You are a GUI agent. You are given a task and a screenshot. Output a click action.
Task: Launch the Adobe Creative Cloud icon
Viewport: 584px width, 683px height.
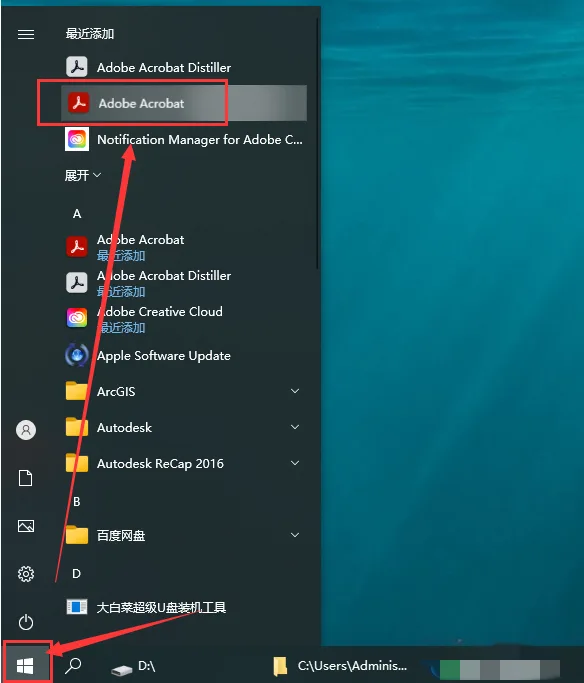click(x=77, y=318)
